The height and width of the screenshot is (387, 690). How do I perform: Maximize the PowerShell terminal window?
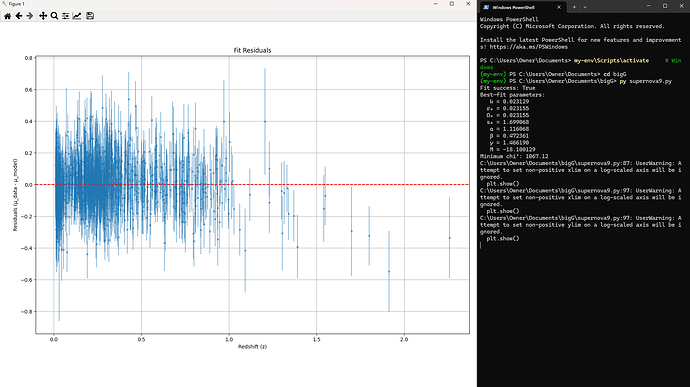click(x=665, y=6)
